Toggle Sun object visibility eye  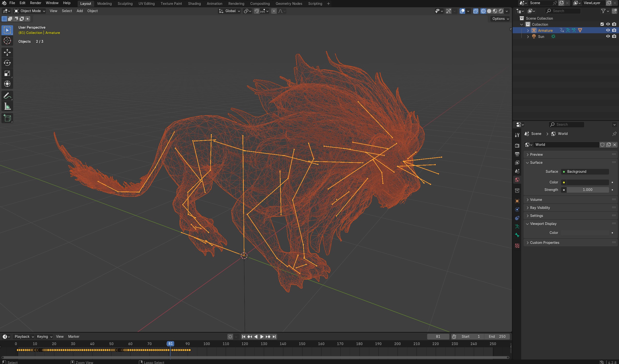[x=608, y=36]
